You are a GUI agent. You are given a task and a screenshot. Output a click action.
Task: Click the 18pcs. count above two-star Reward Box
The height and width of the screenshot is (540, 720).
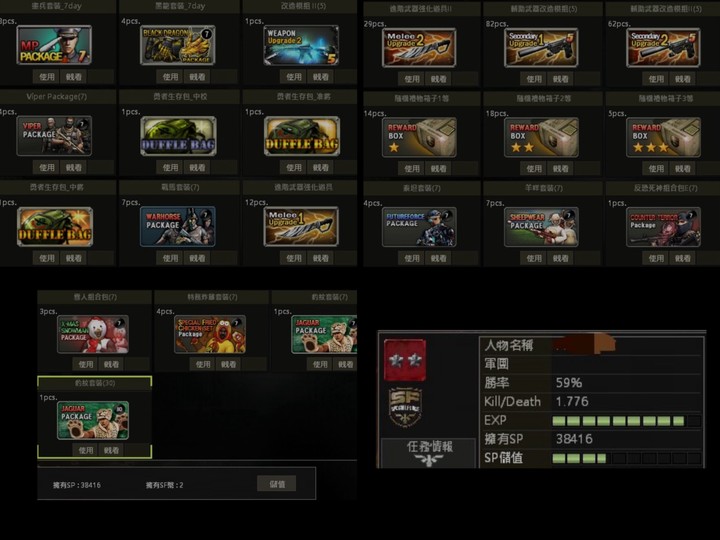[497, 113]
